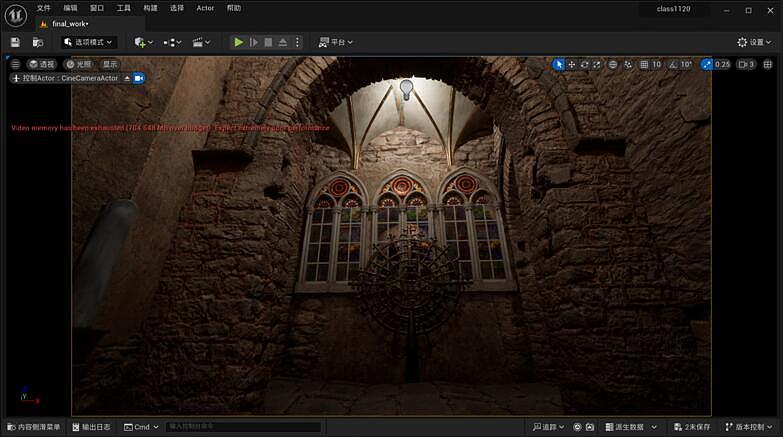
Task: Click the lightbulb light actor in viewport
Action: coord(406,89)
